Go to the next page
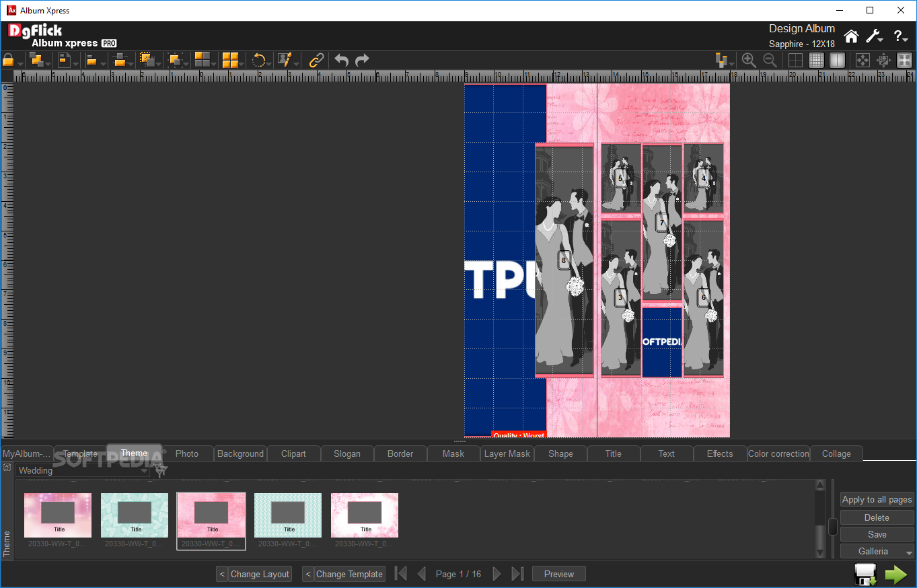 pyautogui.click(x=497, y=574)
